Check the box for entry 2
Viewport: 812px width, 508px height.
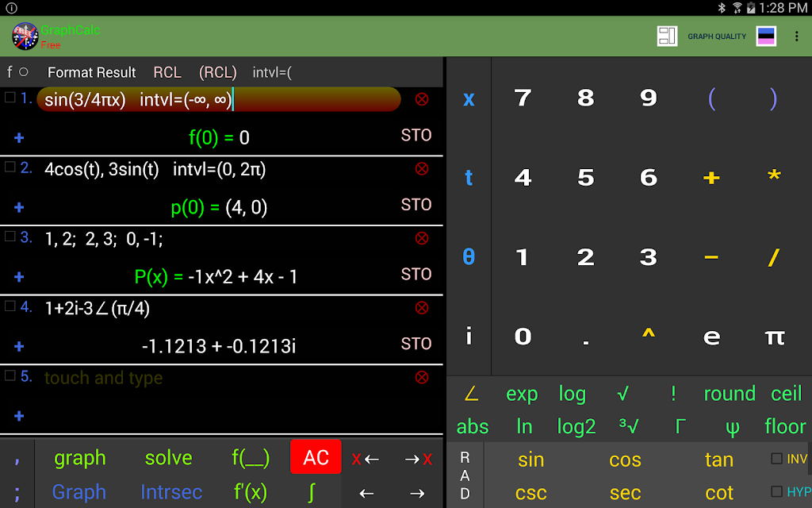pyautogui.click(x=10, y=167)
